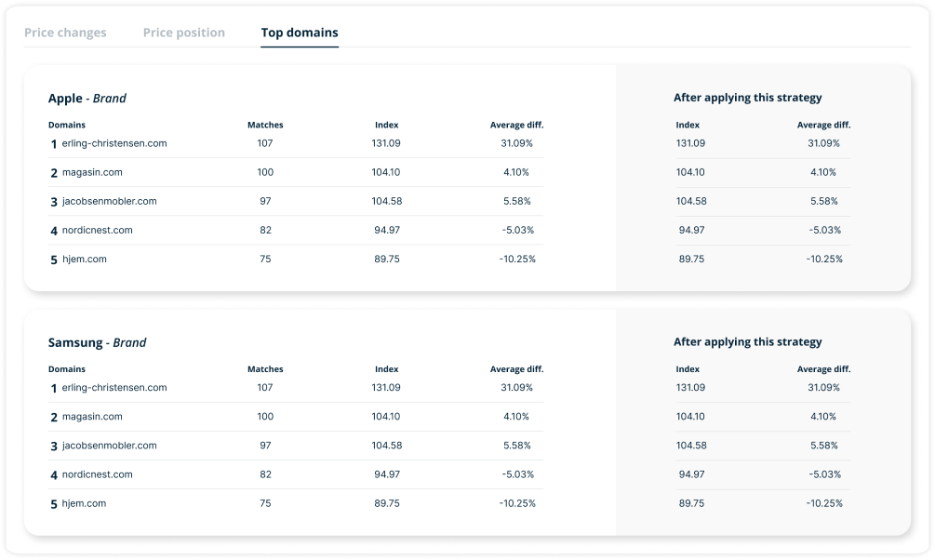Select jacobsenmobler.com in the Apple table
The image size is (935, 560).
pyautogui.click(x=109, y=201)
